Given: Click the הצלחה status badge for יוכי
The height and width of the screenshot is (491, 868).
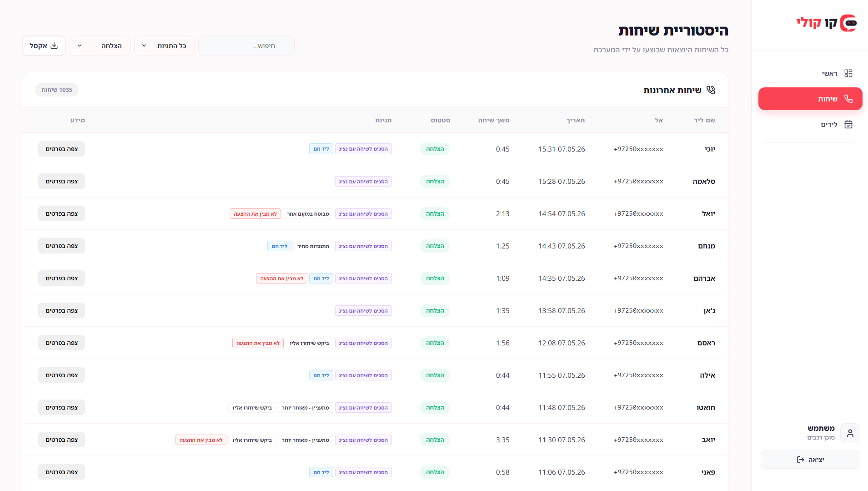Looking at the screenshot, I should tap(435, 149).
